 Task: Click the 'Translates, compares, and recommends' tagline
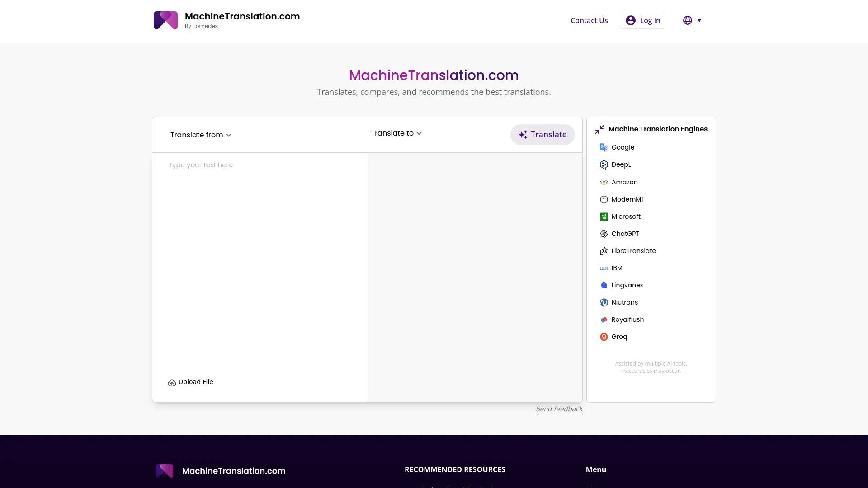pyautogui.click(x=434, y=92)
